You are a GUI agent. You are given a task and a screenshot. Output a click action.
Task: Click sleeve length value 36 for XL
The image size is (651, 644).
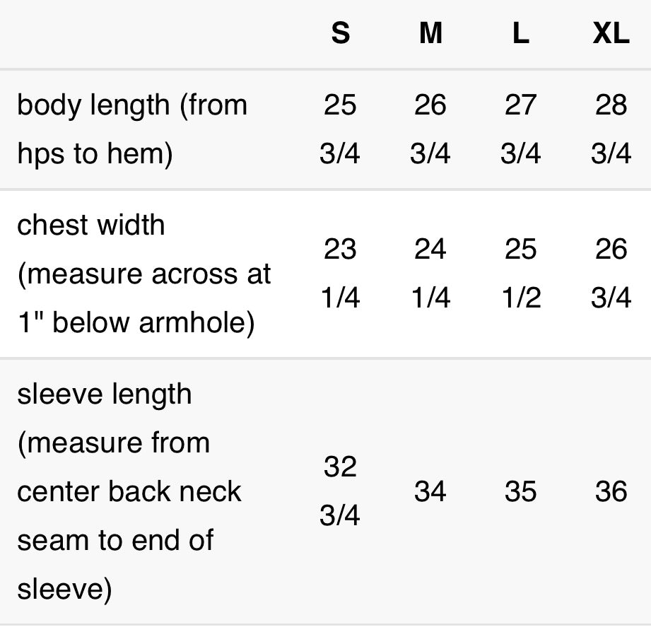click(611, 491)
